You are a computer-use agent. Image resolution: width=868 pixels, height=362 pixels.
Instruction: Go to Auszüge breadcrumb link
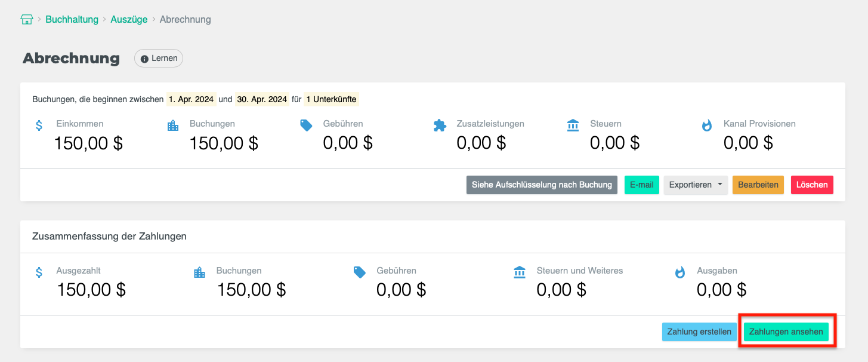[129, 19]
